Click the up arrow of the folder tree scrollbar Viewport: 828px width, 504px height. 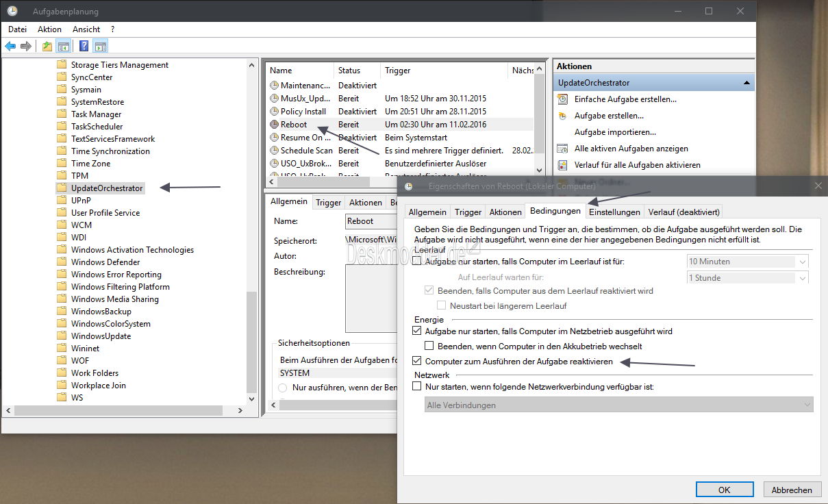point(252,64)
